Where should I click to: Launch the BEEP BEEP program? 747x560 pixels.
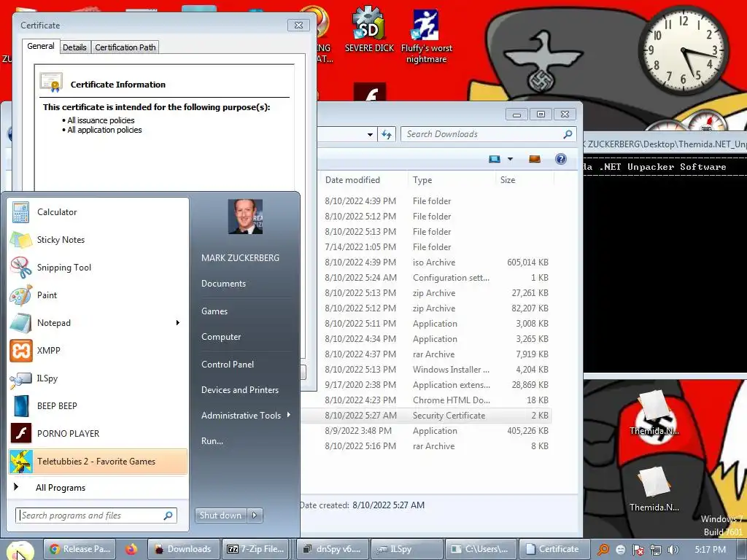point(98,405)
